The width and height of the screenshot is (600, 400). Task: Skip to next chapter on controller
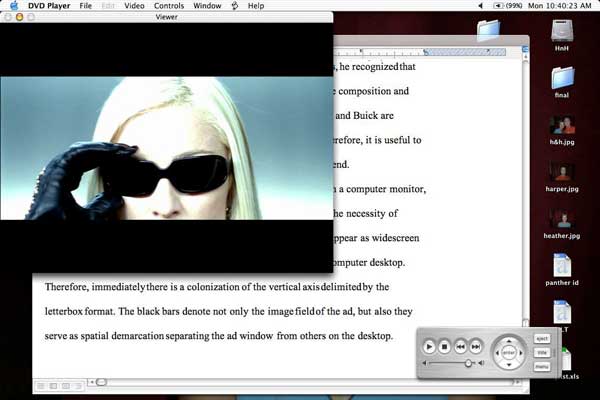click(x=476, y=347)
